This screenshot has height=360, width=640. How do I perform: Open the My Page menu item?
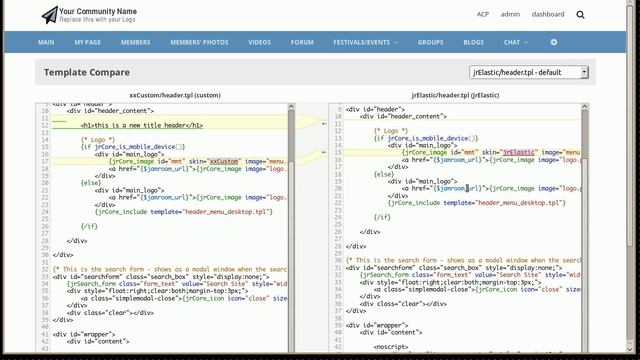coord(87,42)
